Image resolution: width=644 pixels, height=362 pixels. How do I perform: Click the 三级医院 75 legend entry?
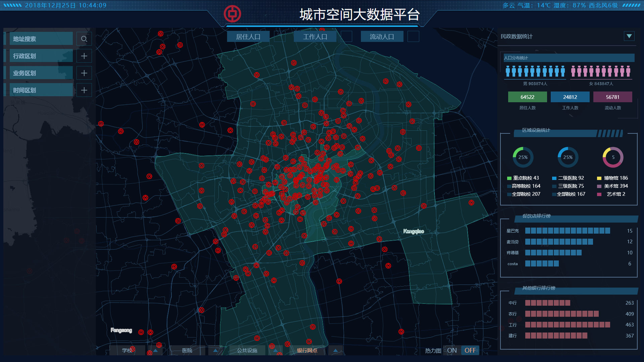point(568,186)
